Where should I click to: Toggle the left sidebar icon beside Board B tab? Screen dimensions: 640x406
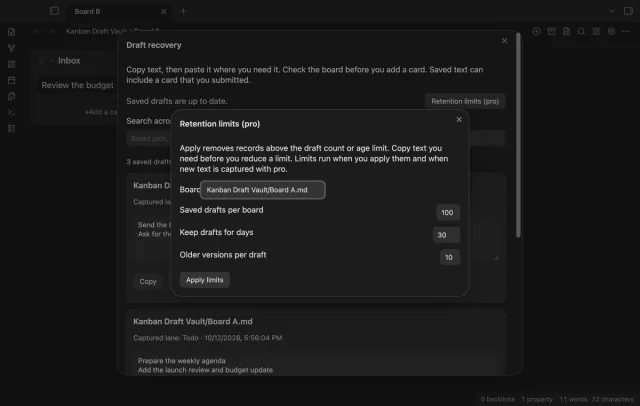point(54,11)
